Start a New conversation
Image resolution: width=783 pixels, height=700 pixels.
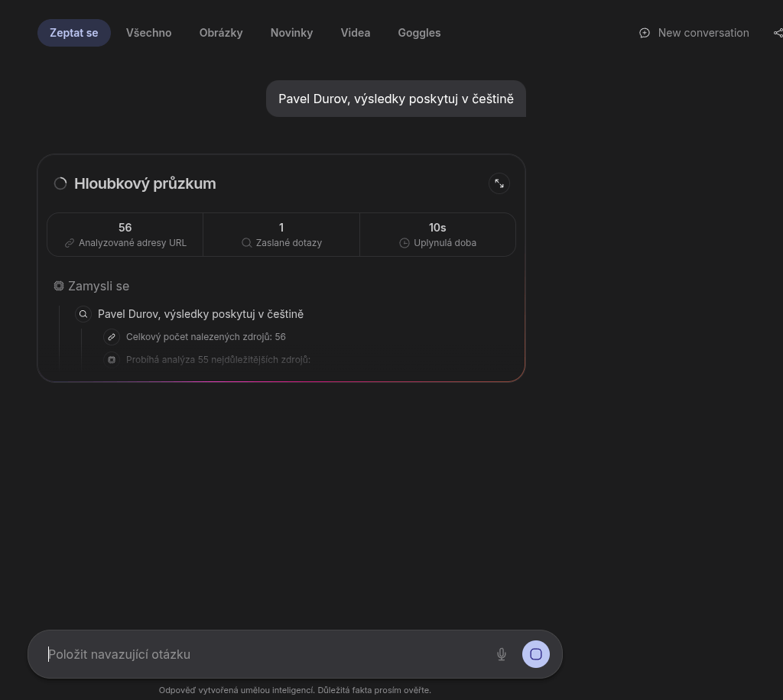tap(694, 33)
